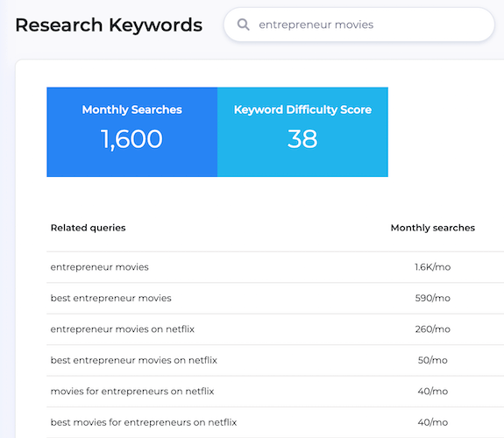Open 'movies for entrepreneurs on netflix' query
This screenshot has width=504, height=438.
pos(132,391)
